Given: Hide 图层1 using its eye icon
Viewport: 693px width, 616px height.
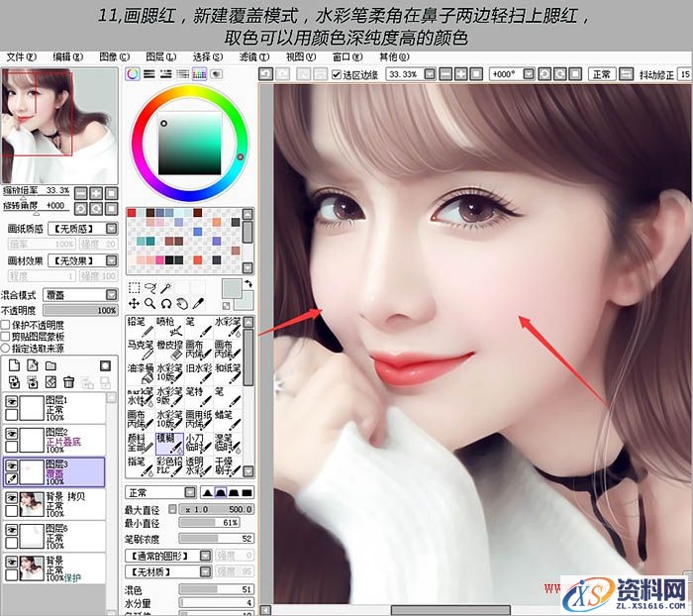Looking at the screenshot, I should [12, 400].
